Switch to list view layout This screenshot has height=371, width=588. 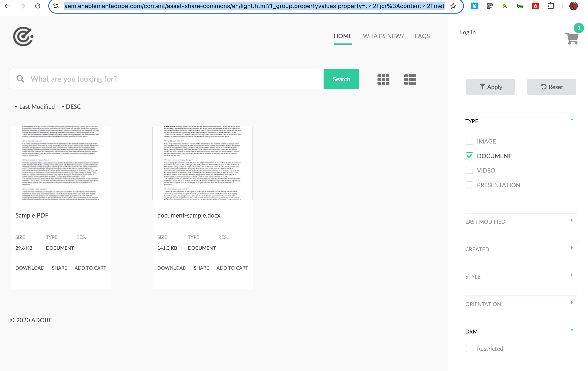coord(410,79)
